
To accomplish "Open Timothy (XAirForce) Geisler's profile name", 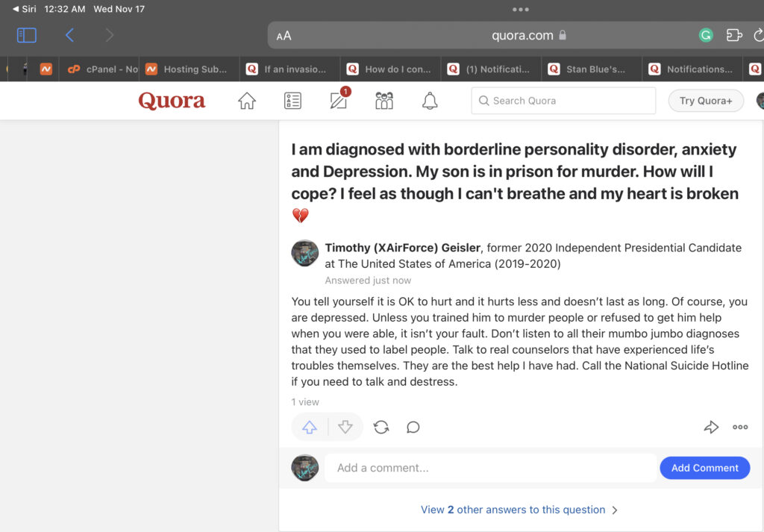I will 402,248.
